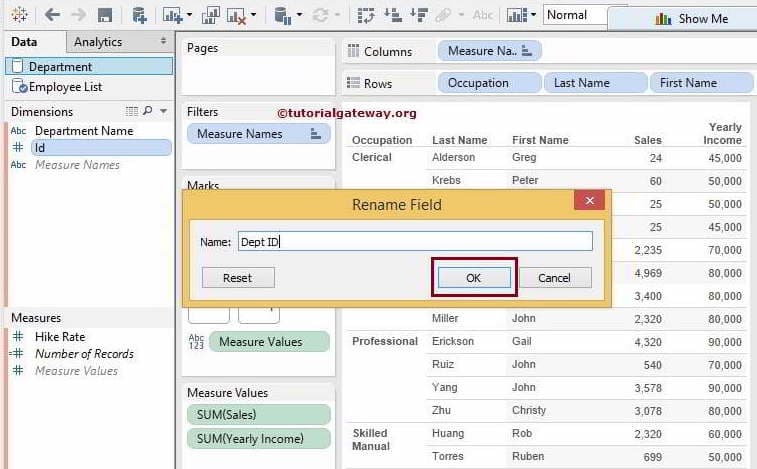Open the Show Me panel
Screen dimensions: 757x469
[692, 19]
